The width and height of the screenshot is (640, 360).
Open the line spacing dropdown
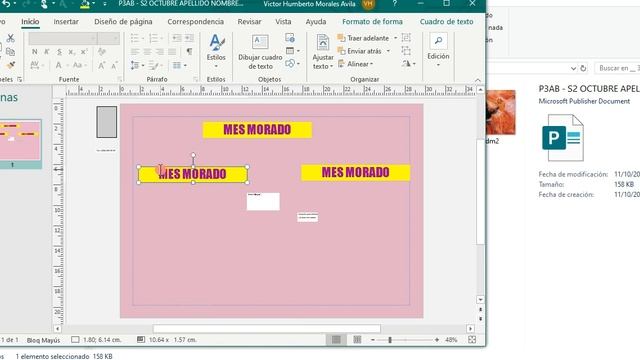pyautogui.click(x=137, y=65)
